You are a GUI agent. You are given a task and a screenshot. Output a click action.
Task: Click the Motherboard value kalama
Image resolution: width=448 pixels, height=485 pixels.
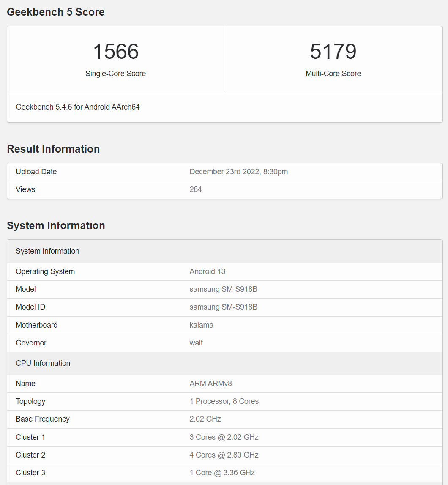click(201, 325)
